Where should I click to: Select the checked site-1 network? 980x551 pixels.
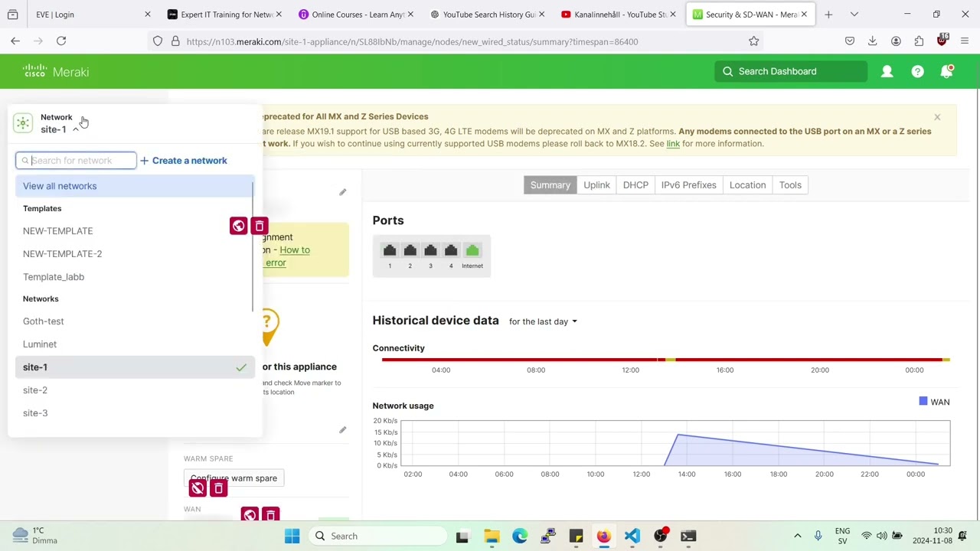pos(134,367)
